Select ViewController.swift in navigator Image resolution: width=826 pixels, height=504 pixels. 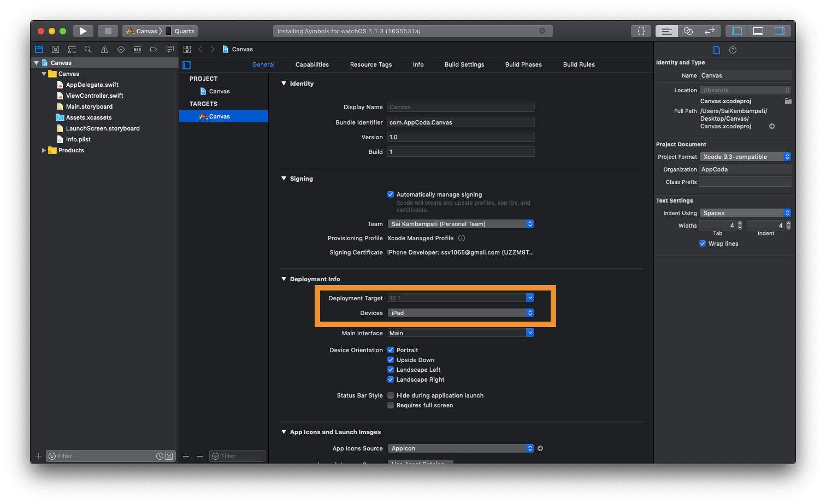[x=95, y=96]
